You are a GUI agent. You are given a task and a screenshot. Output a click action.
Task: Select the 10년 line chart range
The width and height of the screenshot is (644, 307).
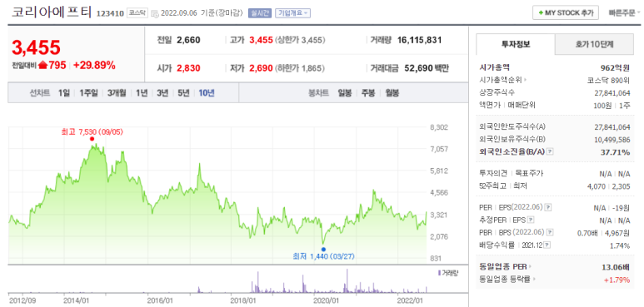point(206,93)
